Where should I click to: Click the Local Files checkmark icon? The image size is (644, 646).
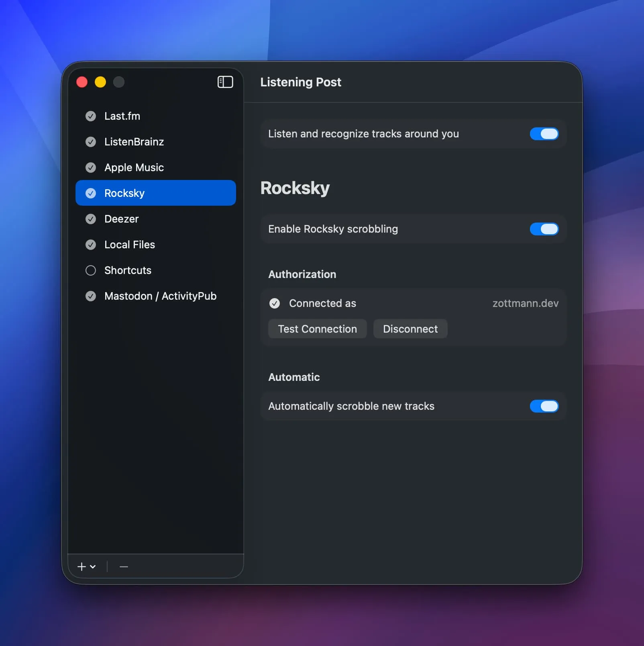(90, 245)
